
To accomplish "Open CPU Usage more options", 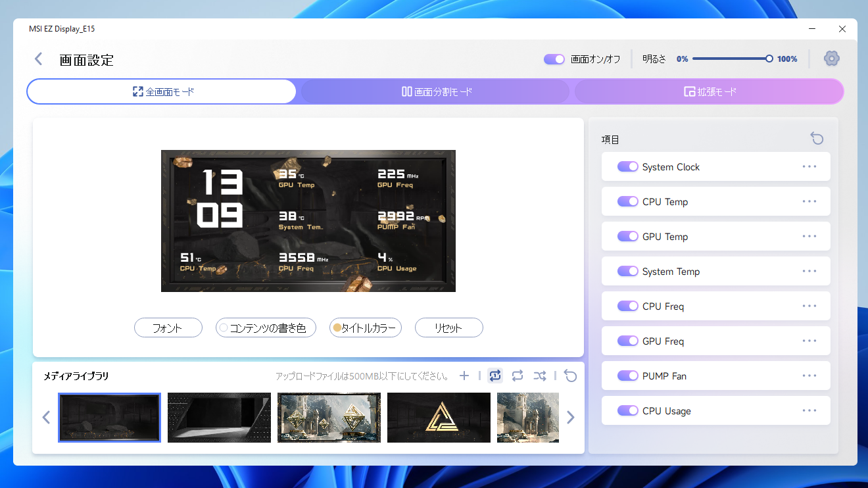I will coord(809,410).
